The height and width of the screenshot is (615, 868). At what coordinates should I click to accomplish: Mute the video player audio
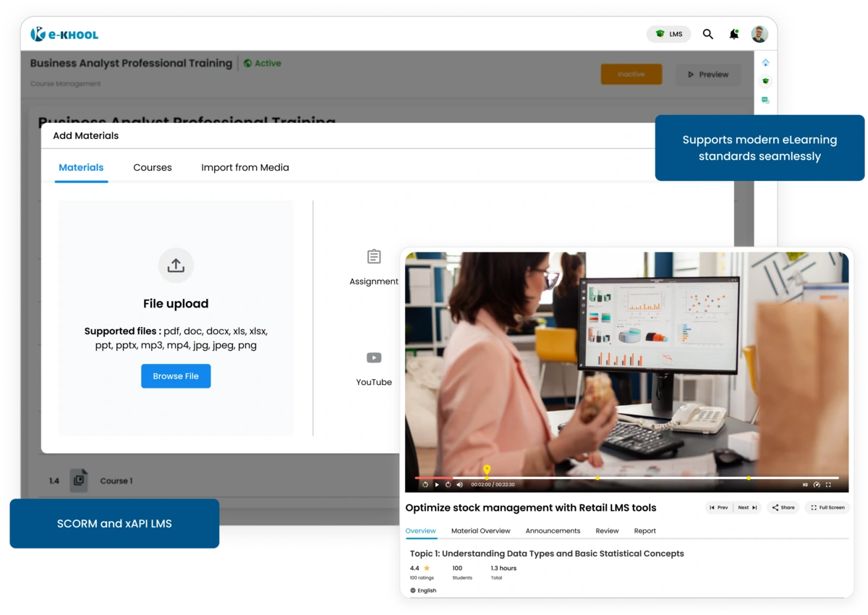pyautogui.click(x=460, y=483)
